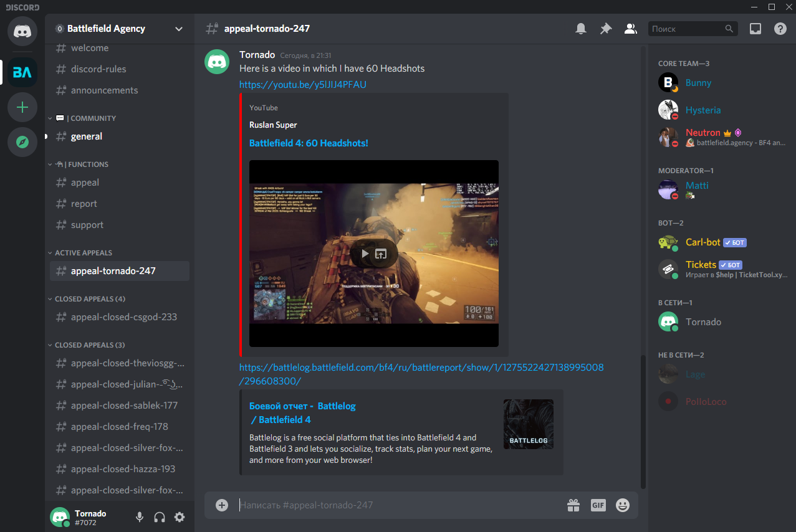Open user settings gear icon

click(180, 517)
